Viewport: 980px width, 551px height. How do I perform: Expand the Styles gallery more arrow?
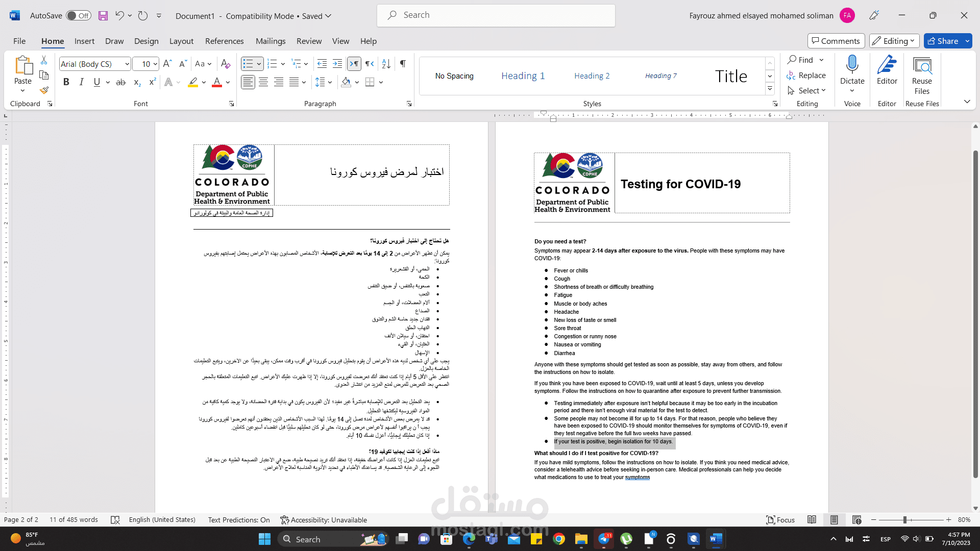click(x=770, y=89)
